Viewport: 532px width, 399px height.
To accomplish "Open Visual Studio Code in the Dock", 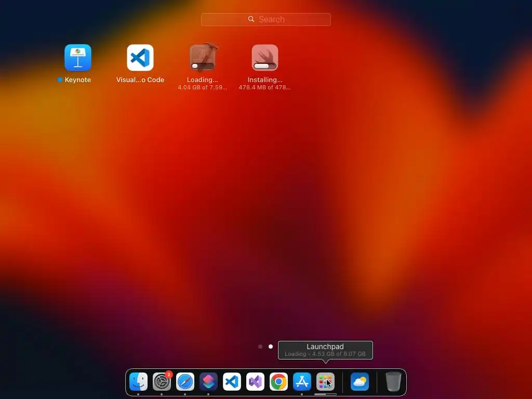I will tap(232, 381).
